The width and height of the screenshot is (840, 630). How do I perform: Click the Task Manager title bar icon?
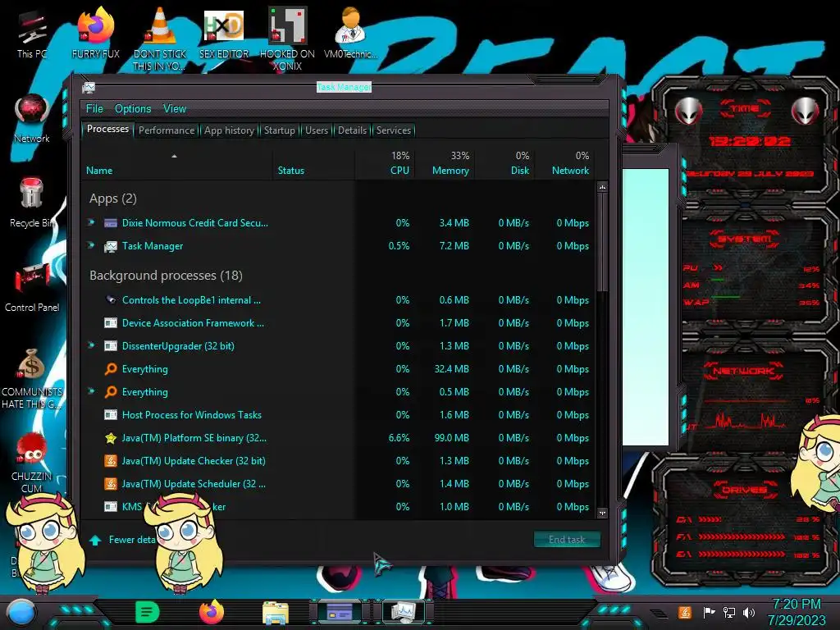tap(89, 87)
